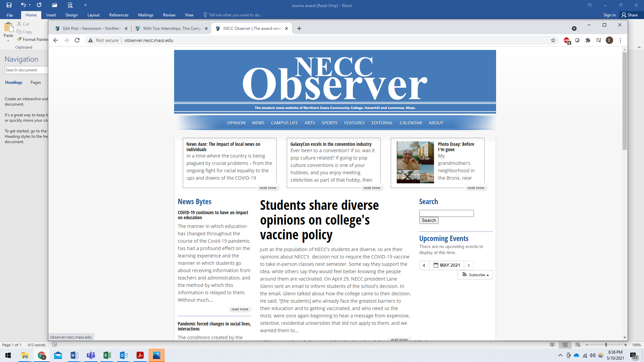
Task: Open CAMPUS LIFE section
Action: 284,123
